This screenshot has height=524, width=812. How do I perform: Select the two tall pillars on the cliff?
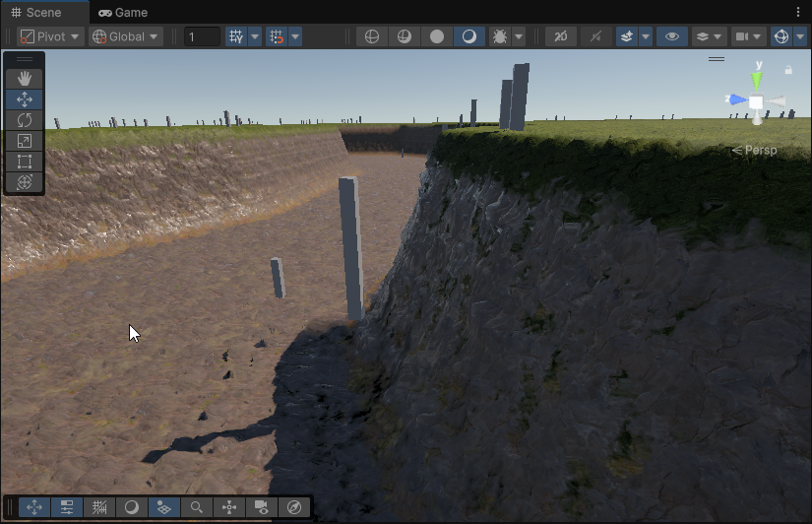[x=515, y=97]
